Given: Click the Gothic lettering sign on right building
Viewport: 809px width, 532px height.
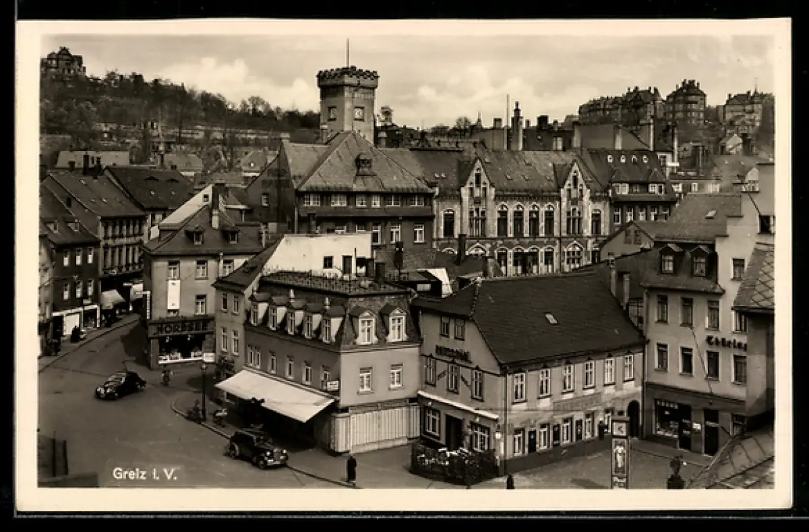Looking at the screenshot, I should point(726,343).
